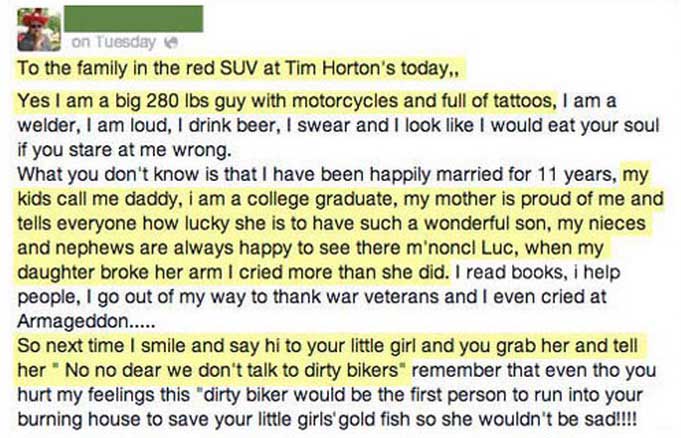Click the highlighted words "college graduate"
The width and height of the screenshot is (681, 438).
tap(320, 199)
